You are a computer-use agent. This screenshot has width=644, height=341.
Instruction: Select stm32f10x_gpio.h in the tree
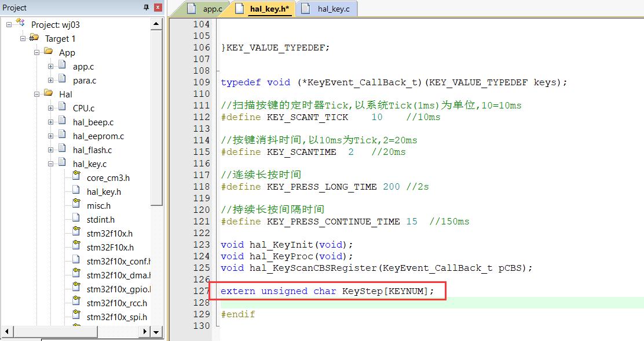119,289
